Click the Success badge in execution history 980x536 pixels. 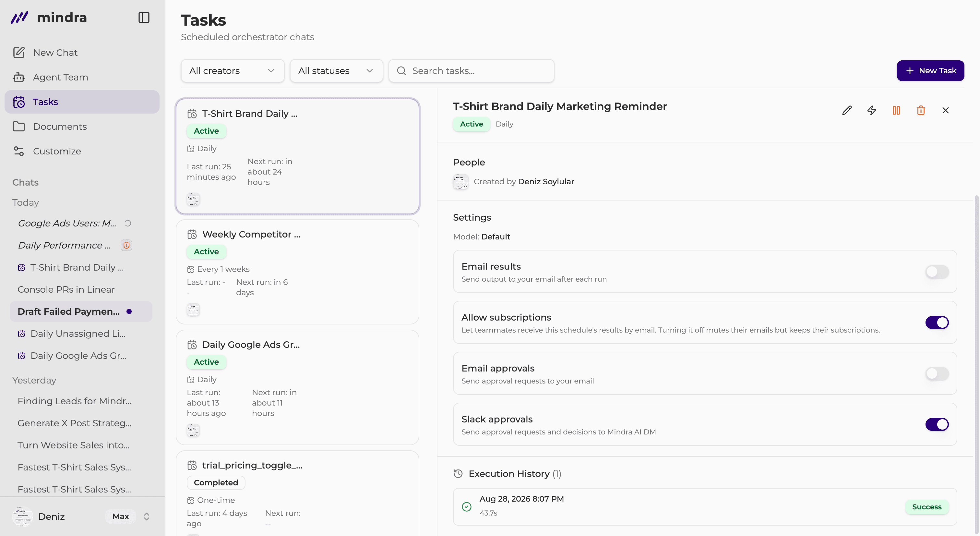(927, 507)
